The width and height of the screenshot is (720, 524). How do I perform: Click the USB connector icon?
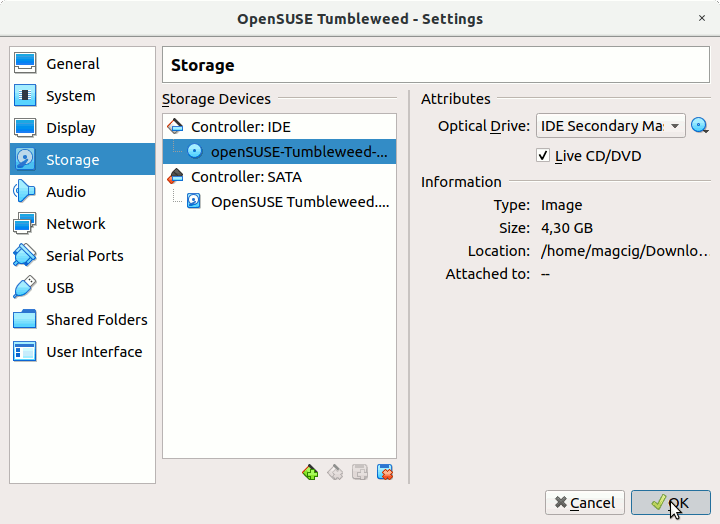click(x=24, y=287)
